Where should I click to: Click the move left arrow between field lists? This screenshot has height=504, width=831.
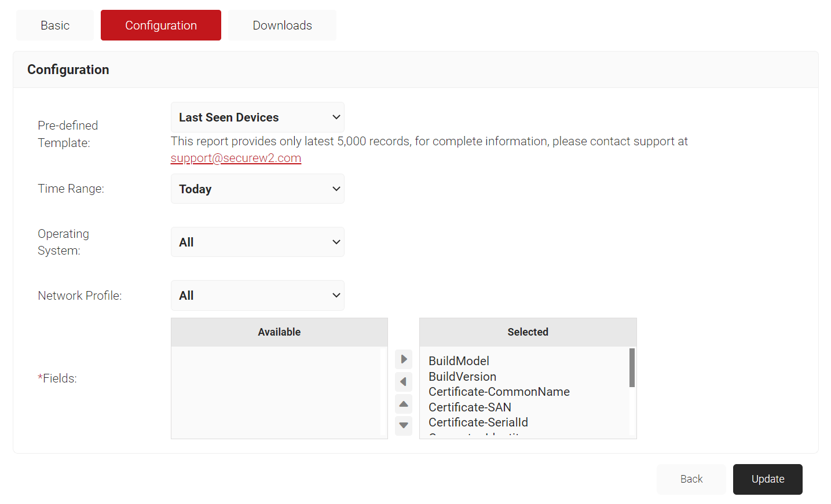[x=404, y=382]
